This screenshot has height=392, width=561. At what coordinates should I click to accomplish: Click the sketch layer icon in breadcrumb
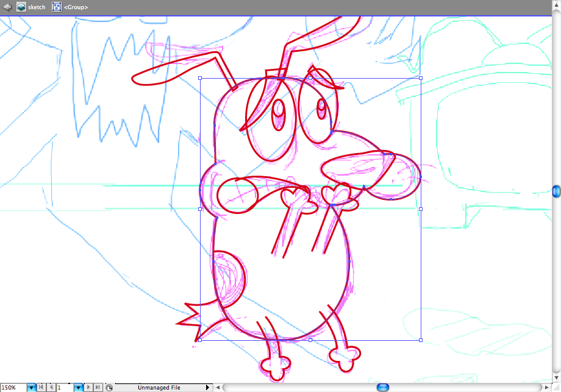coord(21,7)
